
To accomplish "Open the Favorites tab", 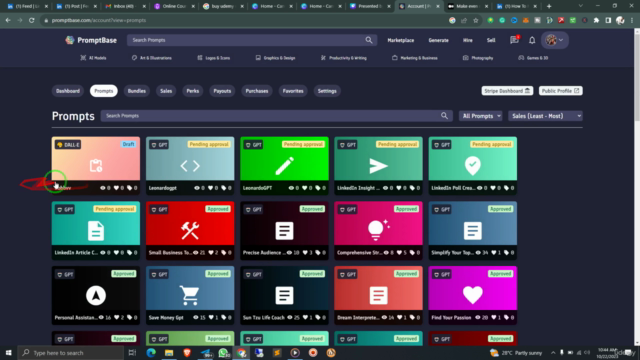I will 293,91.
